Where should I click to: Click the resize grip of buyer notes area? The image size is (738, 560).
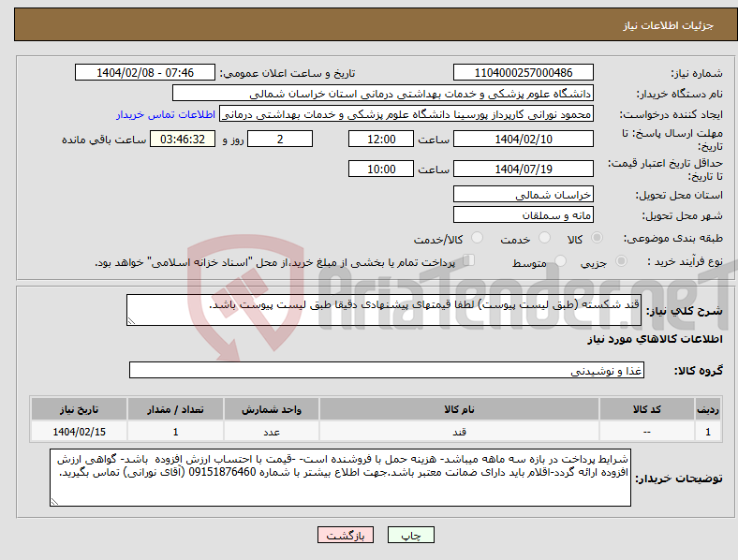(x=54, y=502)
